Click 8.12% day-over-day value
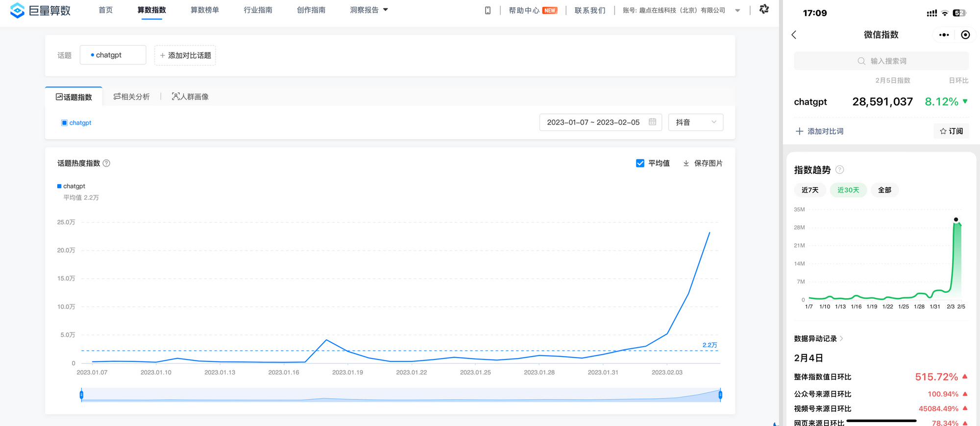The width and height of the screenshot is (980, 426). 941,102
